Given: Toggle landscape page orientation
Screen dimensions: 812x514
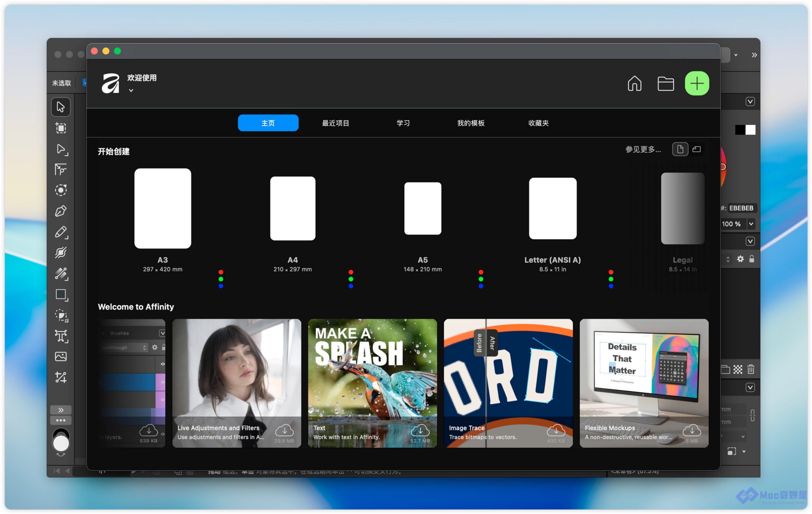Looking at the screenshot, I should [697, 149].
